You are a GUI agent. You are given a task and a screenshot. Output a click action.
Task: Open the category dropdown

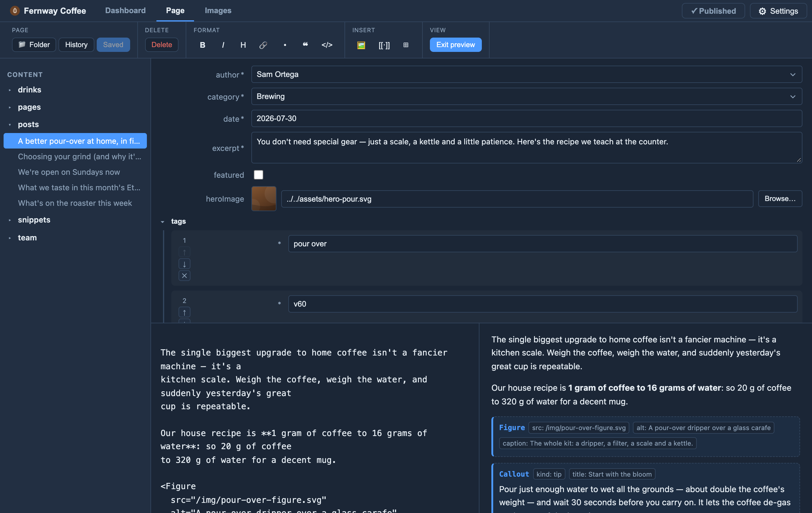tap(527, 96)
